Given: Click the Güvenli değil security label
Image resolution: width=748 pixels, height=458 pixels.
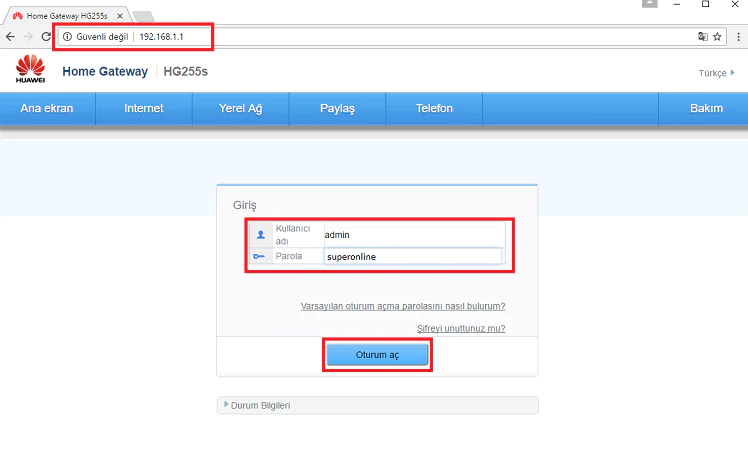Looking at the screenshot, I should click(x=102, y=37).
